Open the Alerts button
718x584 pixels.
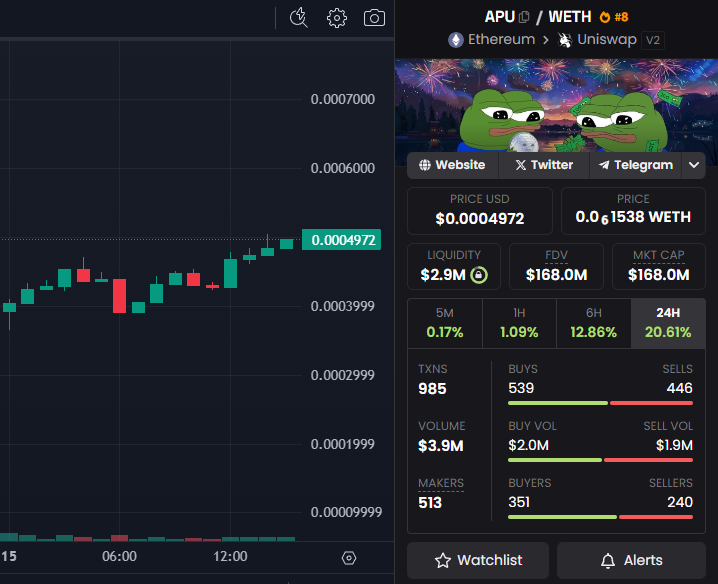coord(631,560)
